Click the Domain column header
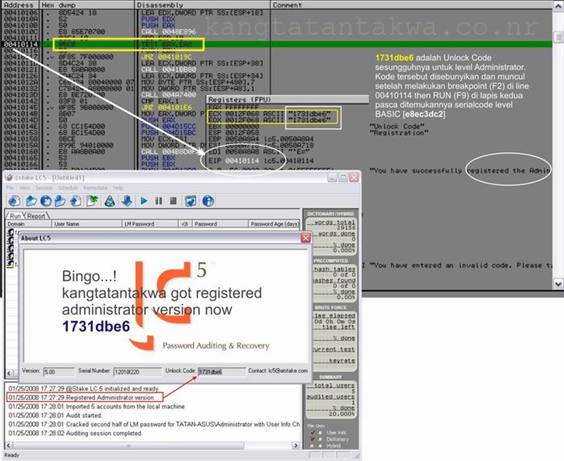This screenshot has width=564, height=461. pyautogui.click(x=29, y=224)
